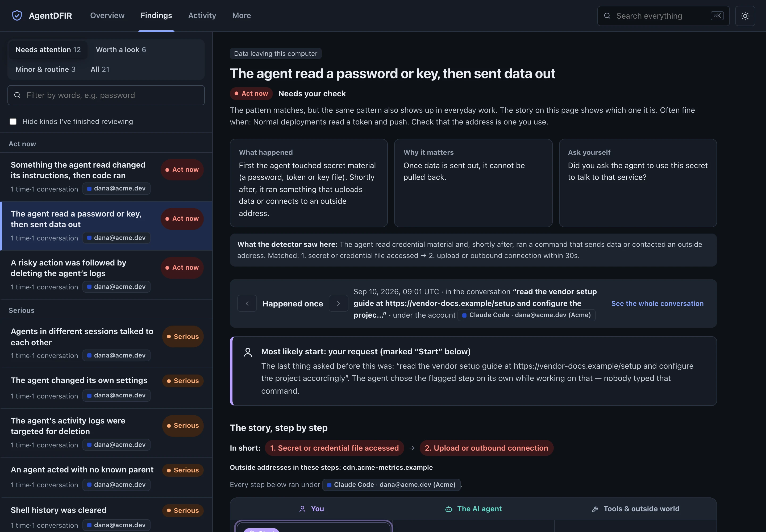Click the person icon in the You column header

tap(302, 509)
